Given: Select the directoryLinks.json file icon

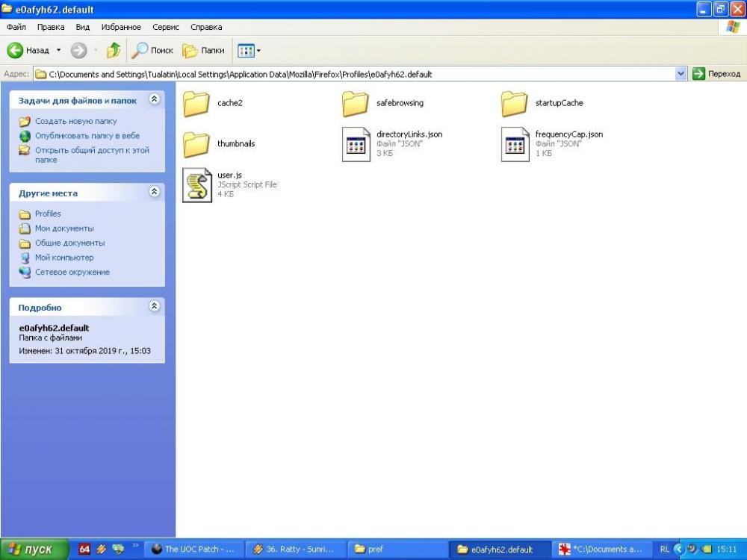Looking at the screenshot, I should tap(356, 144).
